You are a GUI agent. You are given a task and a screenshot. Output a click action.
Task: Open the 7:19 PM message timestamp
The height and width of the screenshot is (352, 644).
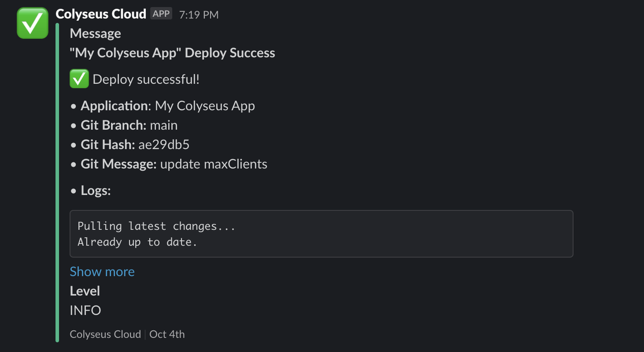(199, 15)
